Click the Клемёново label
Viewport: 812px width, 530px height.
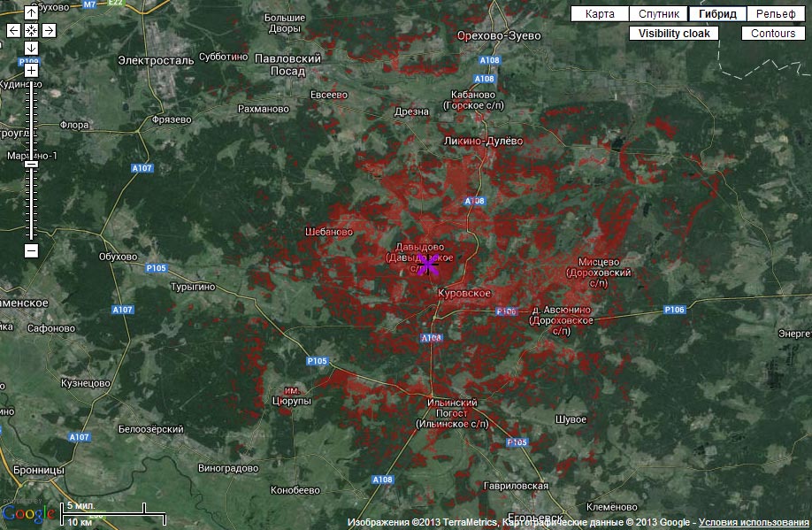tap(611, 507)
